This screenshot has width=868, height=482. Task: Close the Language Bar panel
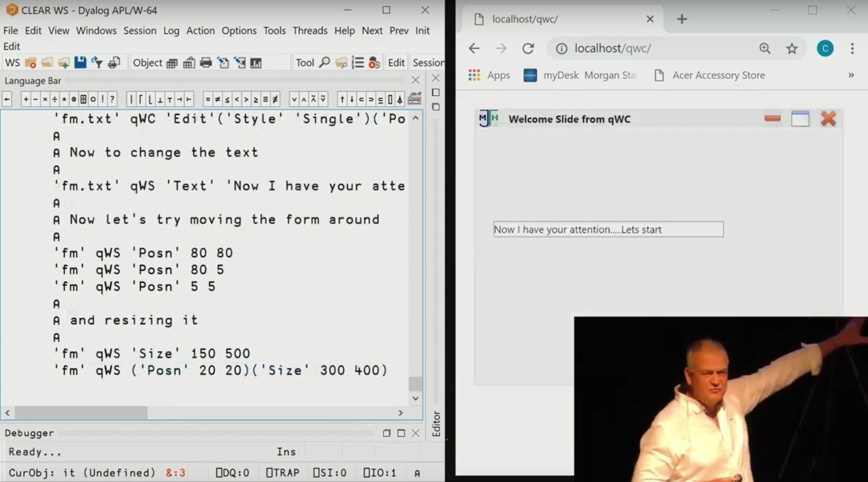click(416, 81)
